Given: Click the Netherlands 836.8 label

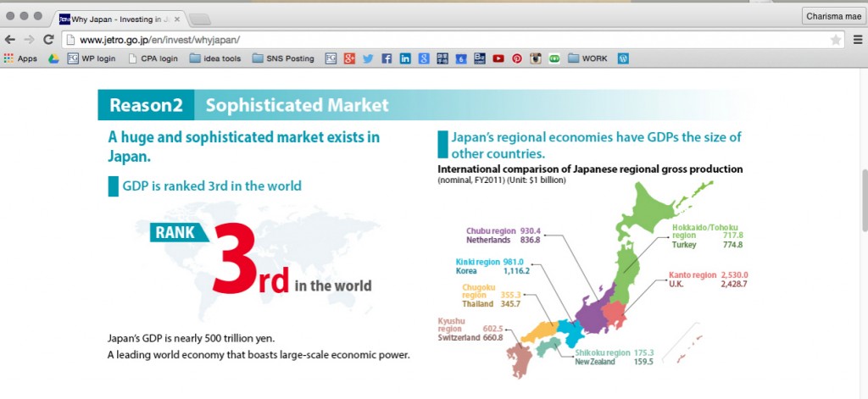Looking at the screenshot, I should pos(504,241).
